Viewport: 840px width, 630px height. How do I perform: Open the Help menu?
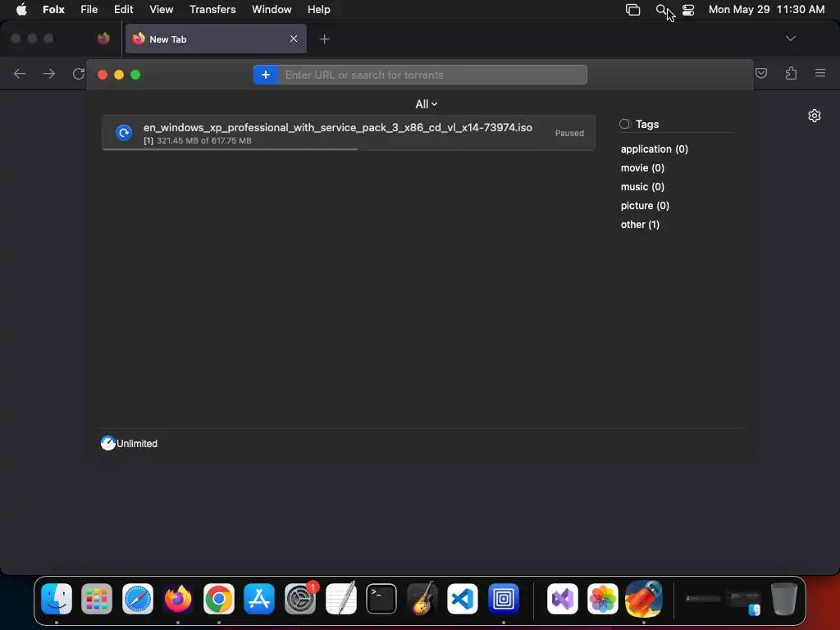coord(319,10)
